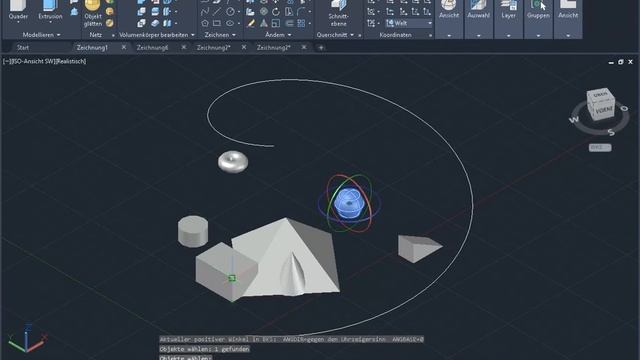Close the Zeichnung1 tab
This screenshot has width=640, height=360.
pyautogui.click(x=124, y=47)
